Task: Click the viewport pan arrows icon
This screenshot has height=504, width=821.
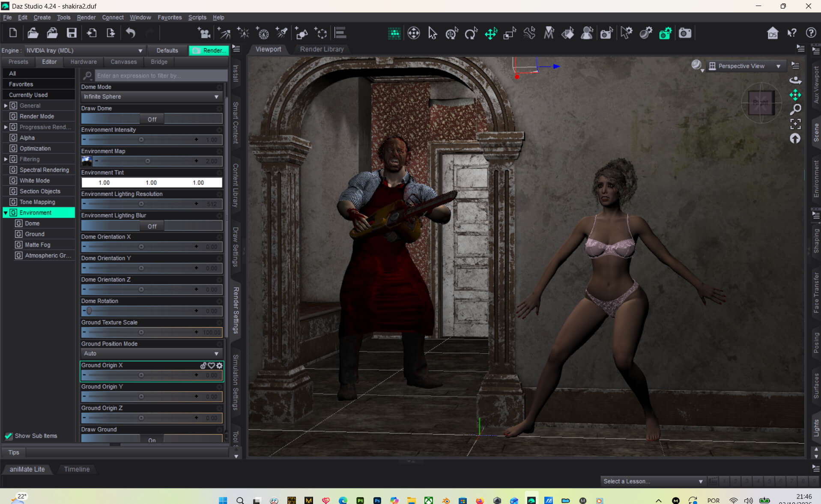Action: click(x=795, y=95)
